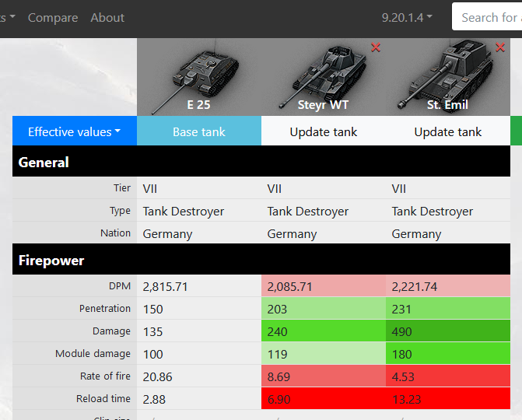This screenshot has width=522, height=420.
Task: Click the green button right of Update tank
Action: point(517,131)
